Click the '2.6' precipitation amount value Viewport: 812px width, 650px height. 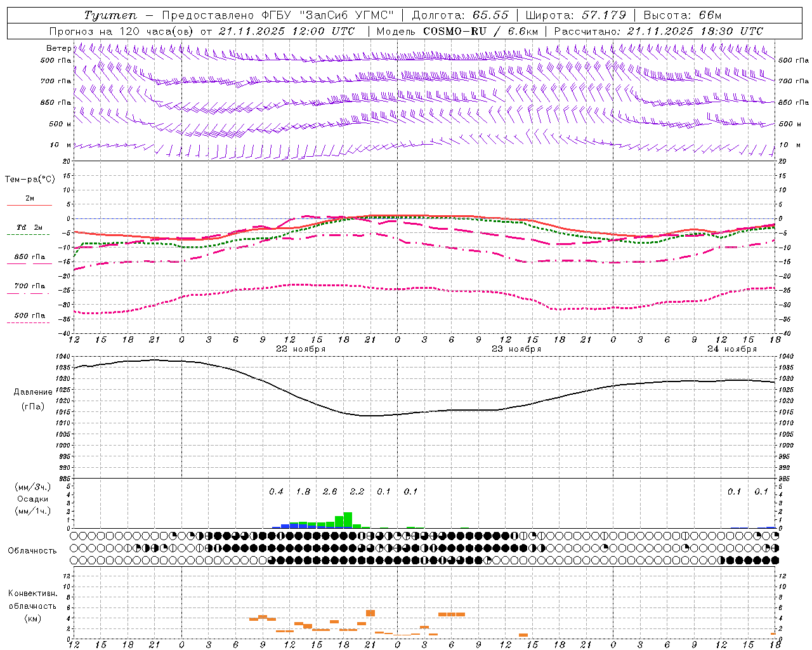click(330, 491)
